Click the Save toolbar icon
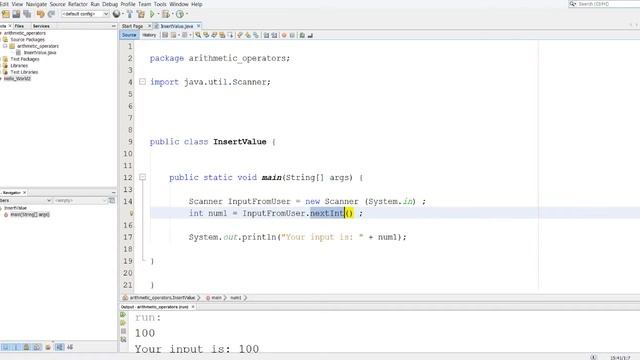Image resolution: width=640 pixels, height=360 pixels. tap(16, 14)
